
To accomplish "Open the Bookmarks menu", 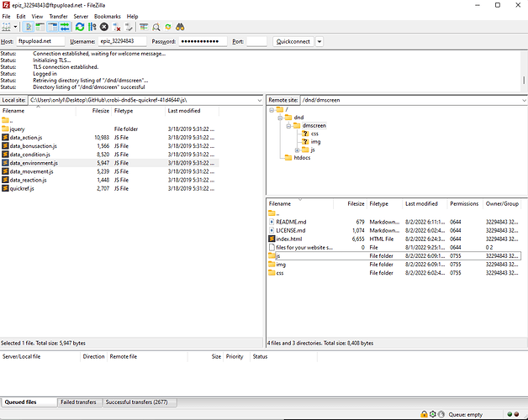I will [107, 16].
